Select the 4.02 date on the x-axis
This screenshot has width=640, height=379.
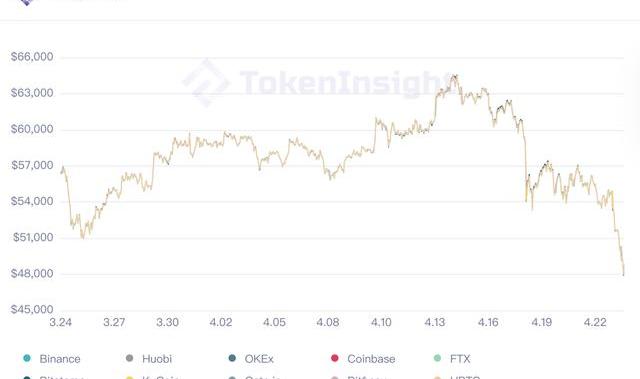click(221, 322)
